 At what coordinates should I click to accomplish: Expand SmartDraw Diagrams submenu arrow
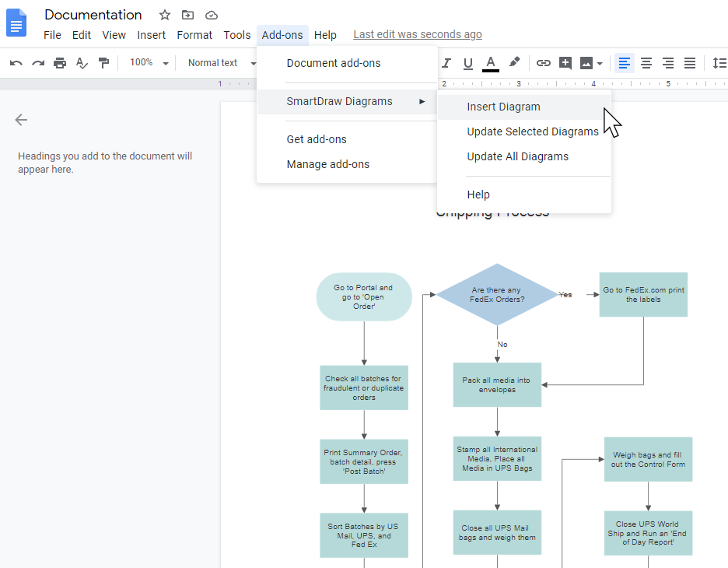422,101
